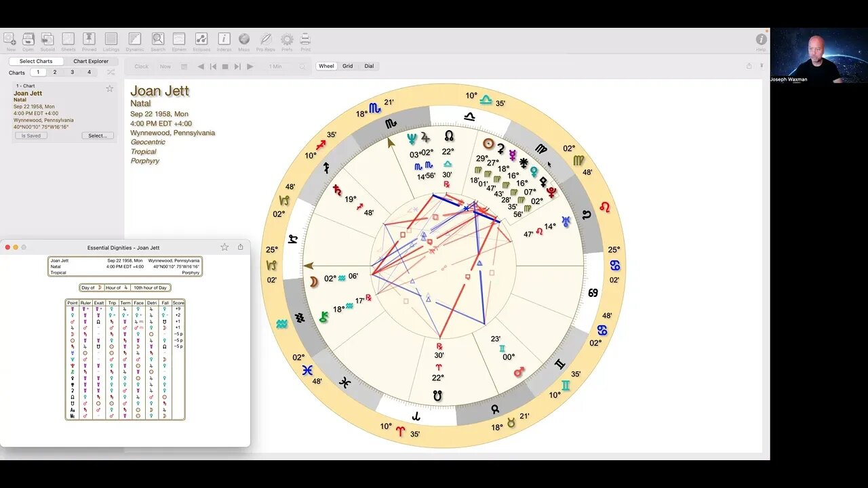This screenshot has height=488, width=868.
Task: Click the skip-to-next playback button
Action: pos(237,66)
